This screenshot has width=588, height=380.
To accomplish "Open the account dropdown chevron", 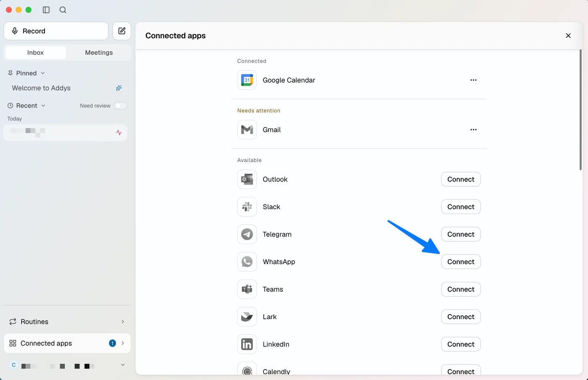I will (x=123, y=365).
